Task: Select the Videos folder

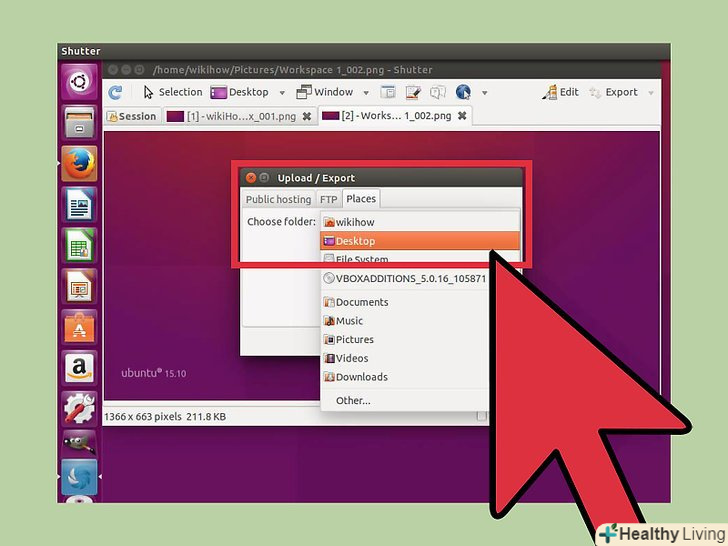Action: pos(405,358)
